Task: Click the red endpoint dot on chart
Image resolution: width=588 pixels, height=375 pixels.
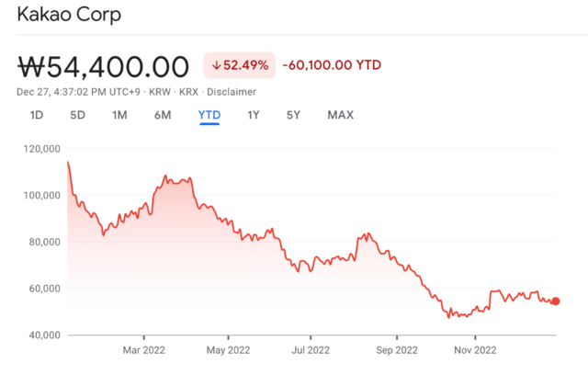Action: tap(555, 301)
